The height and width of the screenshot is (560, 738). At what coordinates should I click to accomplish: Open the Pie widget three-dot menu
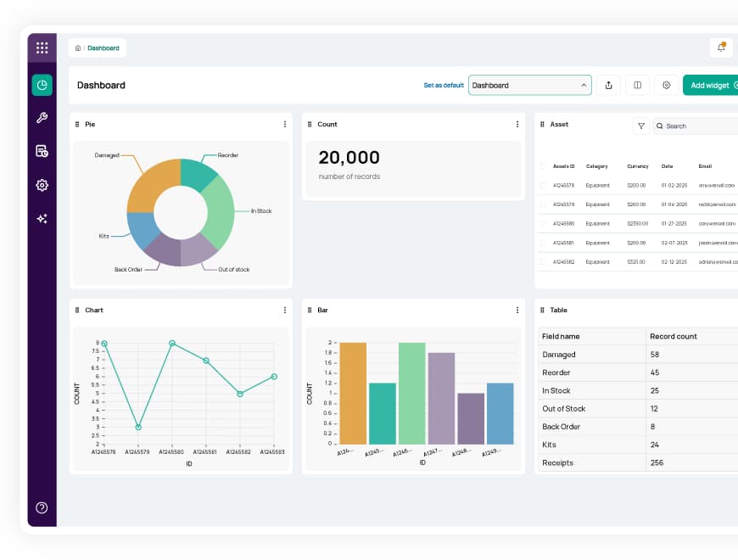(x=285, y=124)
